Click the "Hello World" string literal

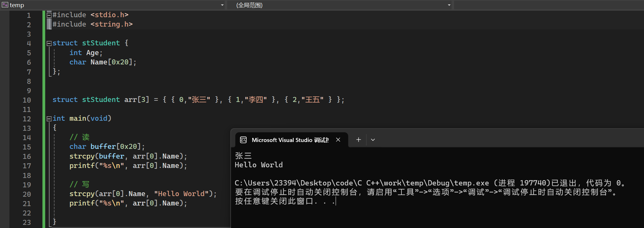pyautogui.click(x=181, y=194)
